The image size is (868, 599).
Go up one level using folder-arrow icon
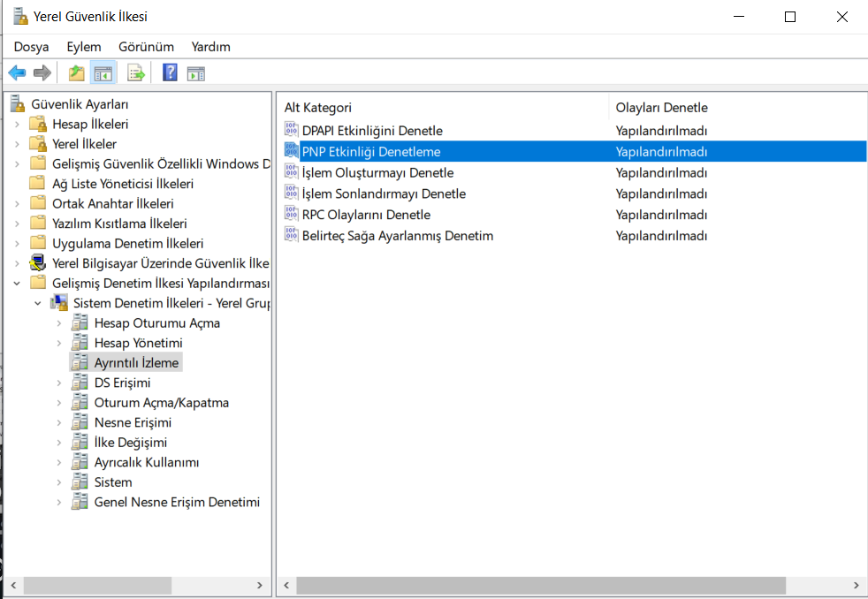point(76,72)
